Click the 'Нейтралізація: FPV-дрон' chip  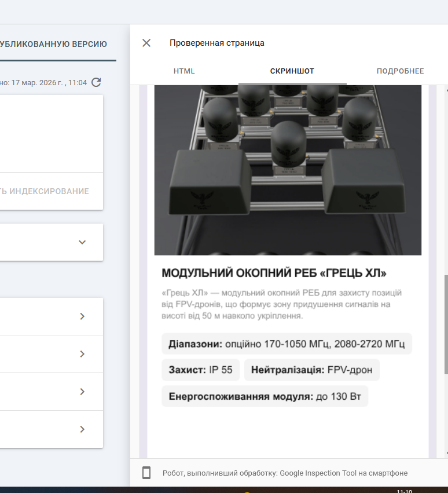(x=311, y=370)
